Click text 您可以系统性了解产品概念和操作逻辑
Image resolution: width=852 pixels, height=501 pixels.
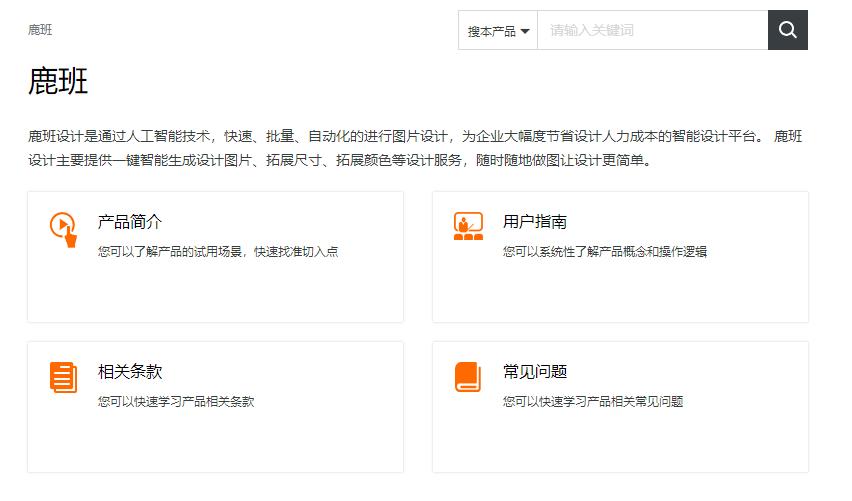click(x=605, y=252)
